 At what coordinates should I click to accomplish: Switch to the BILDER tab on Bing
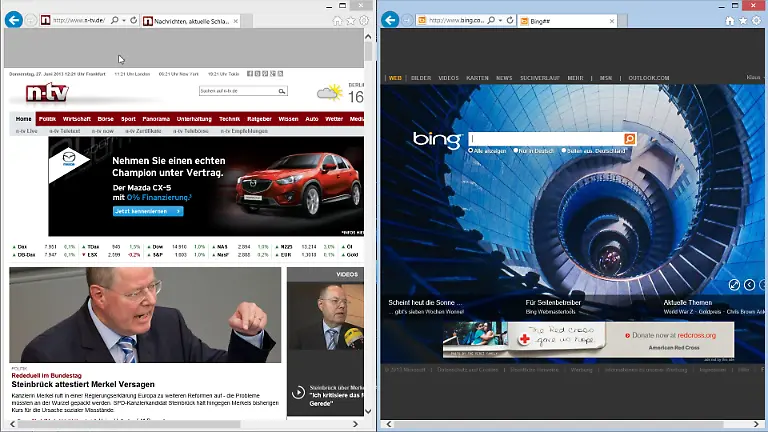point(421,77)
